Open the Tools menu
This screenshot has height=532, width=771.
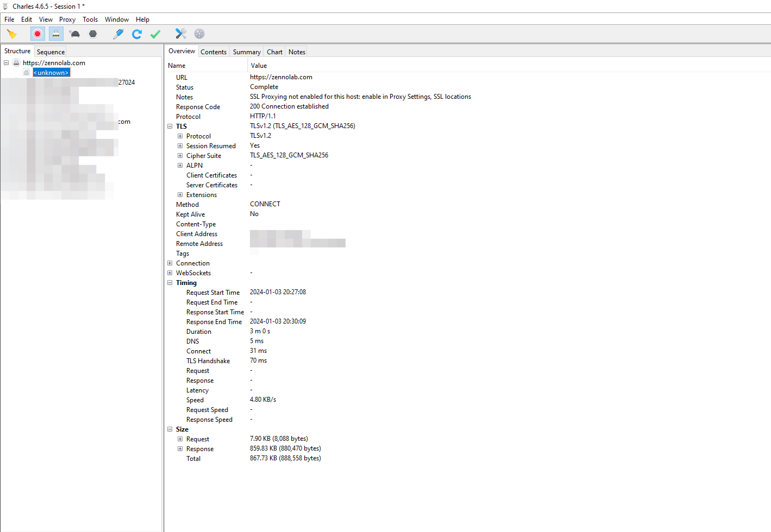pos(90,20)
